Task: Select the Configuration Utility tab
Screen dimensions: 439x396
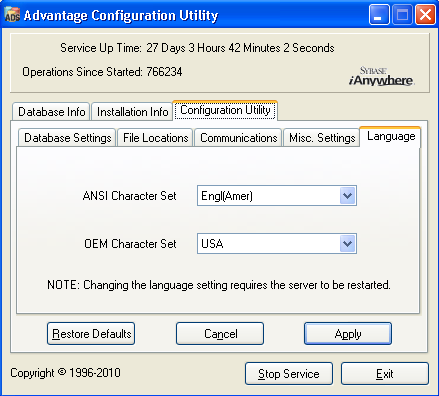Action: 225,110
